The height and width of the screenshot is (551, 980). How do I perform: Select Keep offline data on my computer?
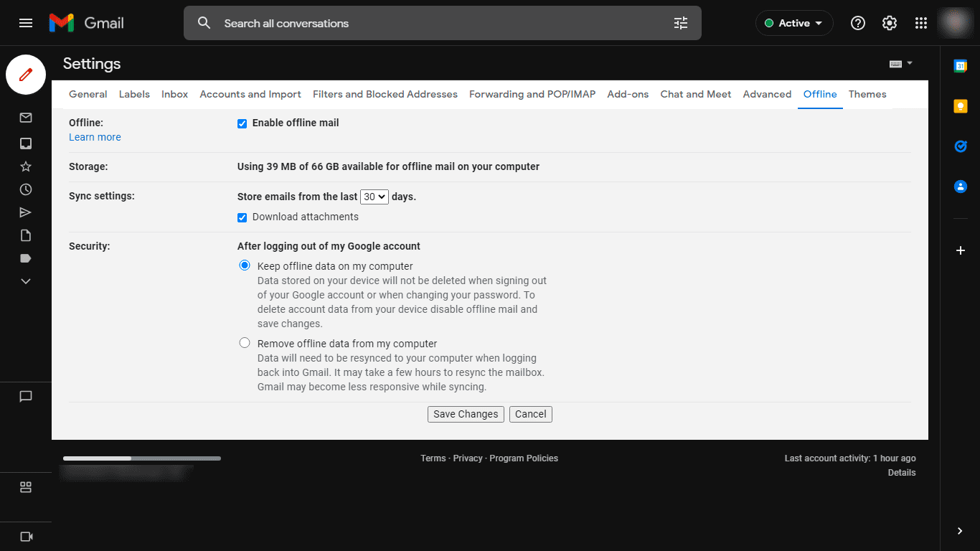point(245,265)
